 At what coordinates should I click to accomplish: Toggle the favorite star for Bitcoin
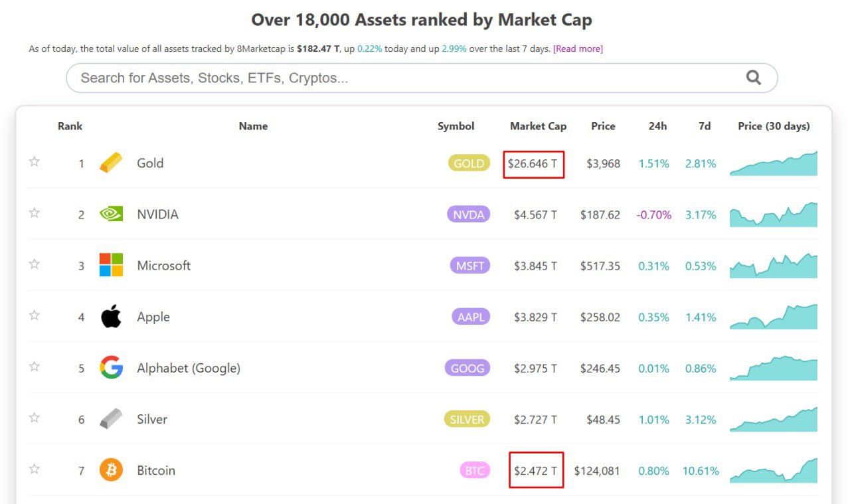tap(35, 469)
